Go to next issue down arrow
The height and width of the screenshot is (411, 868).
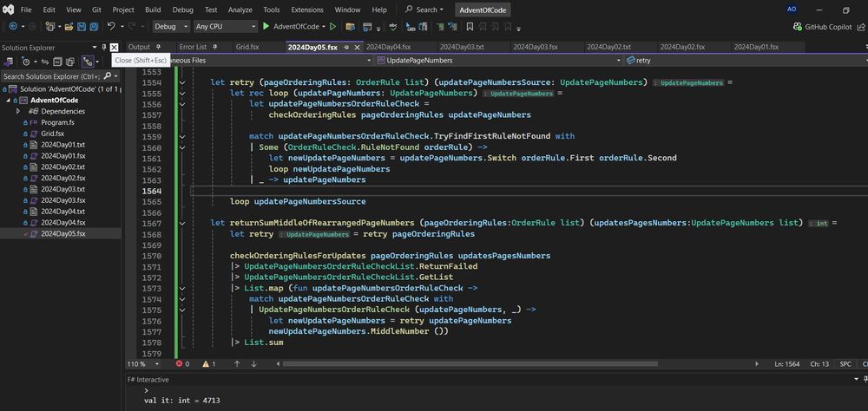(253, 364)
